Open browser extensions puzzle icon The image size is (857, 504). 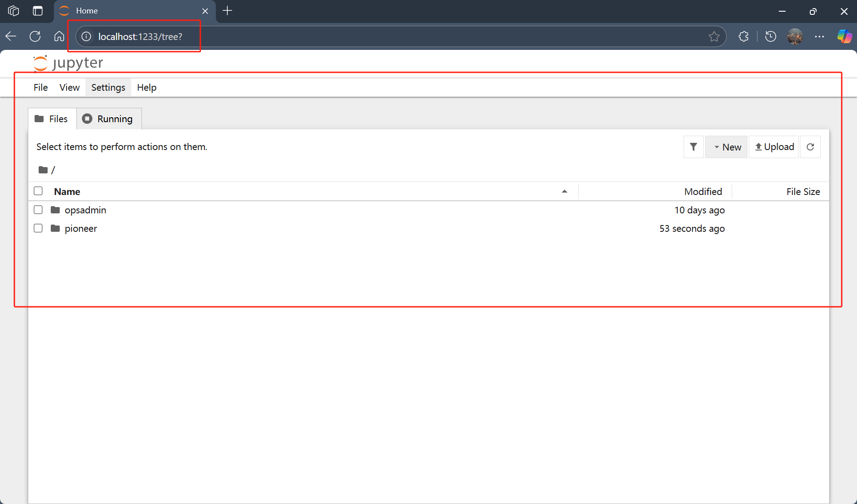(743, 36)
